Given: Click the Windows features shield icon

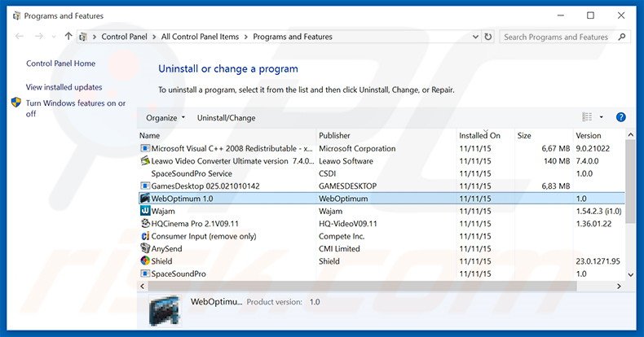Looking at the screenshot, I should coord(16,103).
